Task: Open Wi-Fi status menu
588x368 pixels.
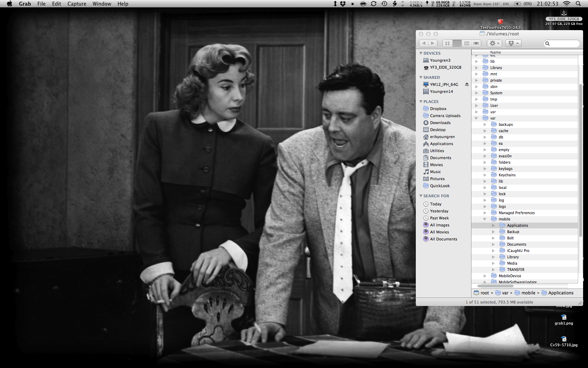Action: pos(566,4)
